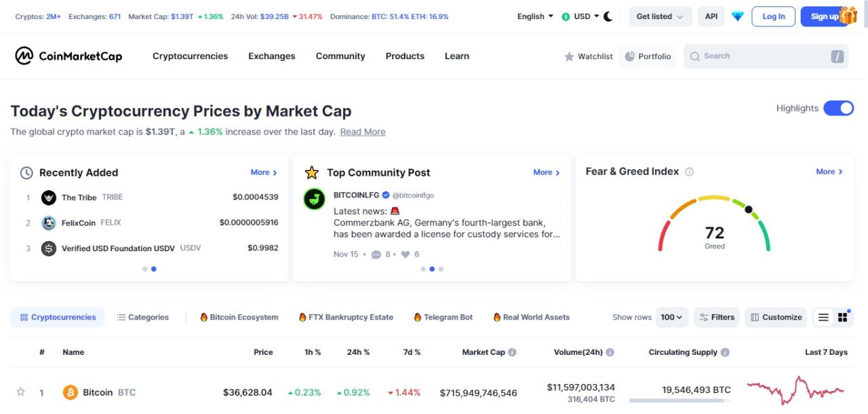Viewport: 868px width, 414px height.
Task: Follow the Read More link
Action: pos(363,132)
